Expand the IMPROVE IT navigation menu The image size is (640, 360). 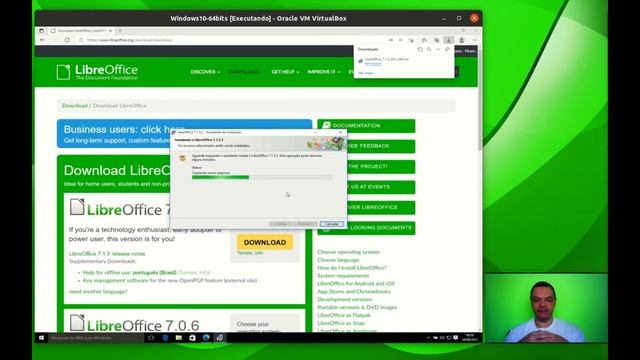pyautogui.click(x=324, y=72)
